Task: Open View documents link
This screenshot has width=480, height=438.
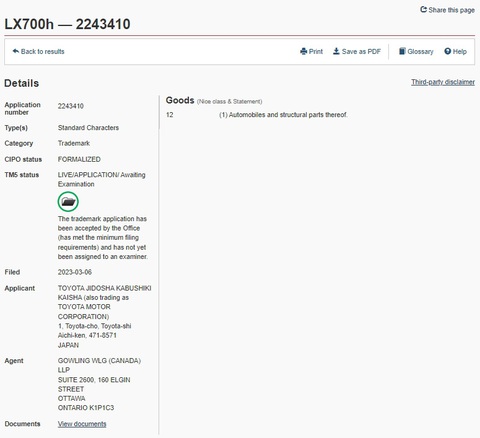Action: pyautogui.click(x=82, y=424)
